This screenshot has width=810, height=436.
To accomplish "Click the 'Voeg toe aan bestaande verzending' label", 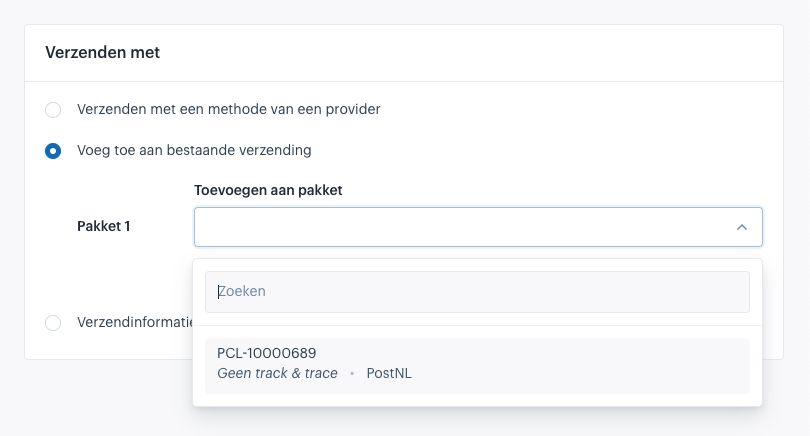I will tap(194, 150).
